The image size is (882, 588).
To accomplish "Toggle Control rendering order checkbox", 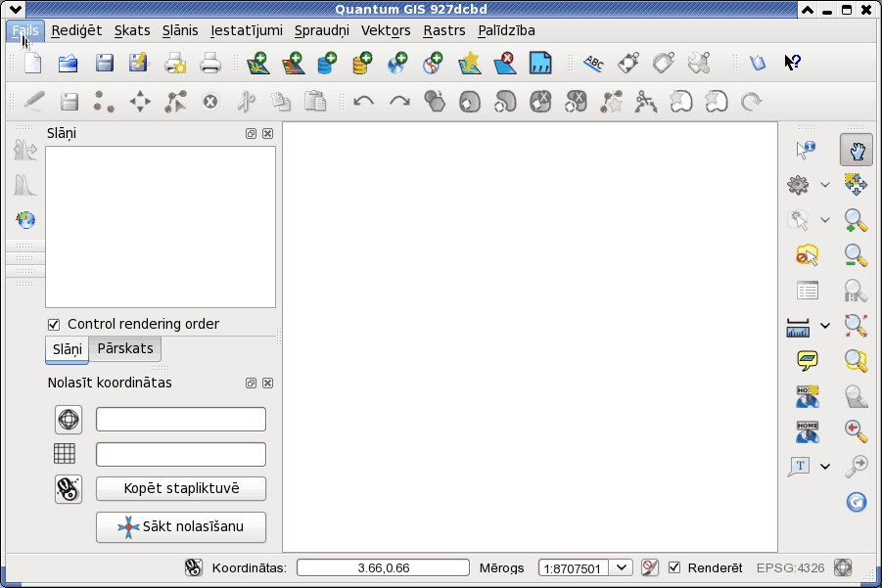I will click(54, 325).
